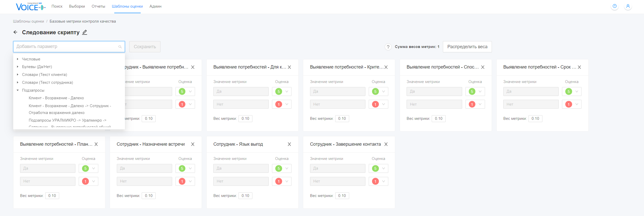
Task: Go to the Отчеты menu
Action: [x=98, y=6]
